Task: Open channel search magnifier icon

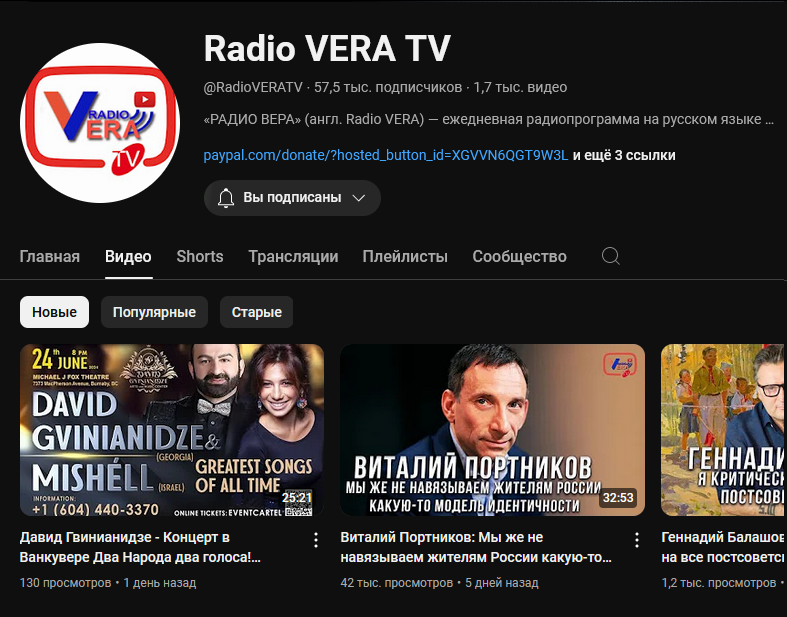Action: pyautogui.click(x=610, y=257)
